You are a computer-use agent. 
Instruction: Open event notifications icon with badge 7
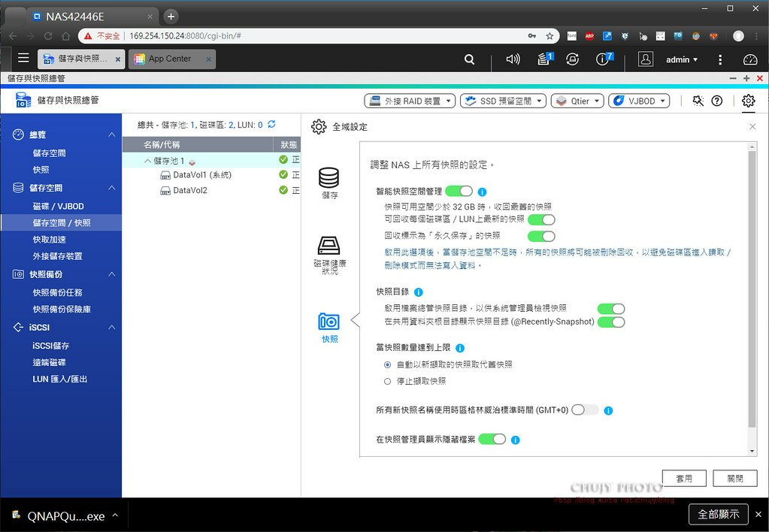tap(604, 59)
